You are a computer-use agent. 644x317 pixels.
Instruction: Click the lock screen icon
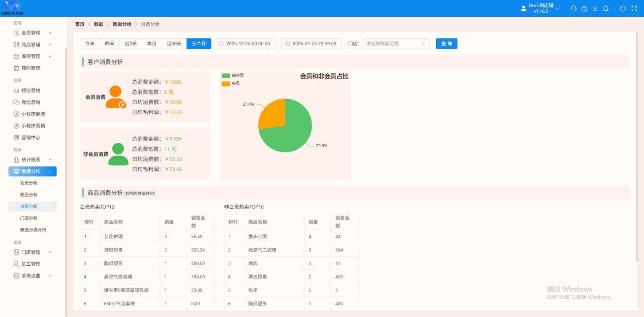(584, 9)
